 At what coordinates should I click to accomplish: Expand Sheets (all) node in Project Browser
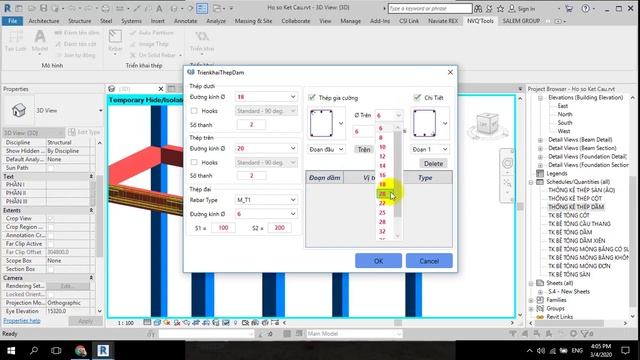pos(531,283)
